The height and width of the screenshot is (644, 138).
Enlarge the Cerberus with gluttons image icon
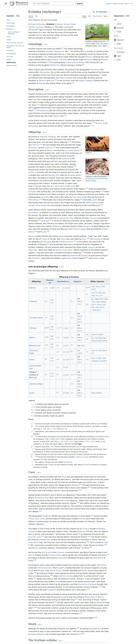[108, 176]
